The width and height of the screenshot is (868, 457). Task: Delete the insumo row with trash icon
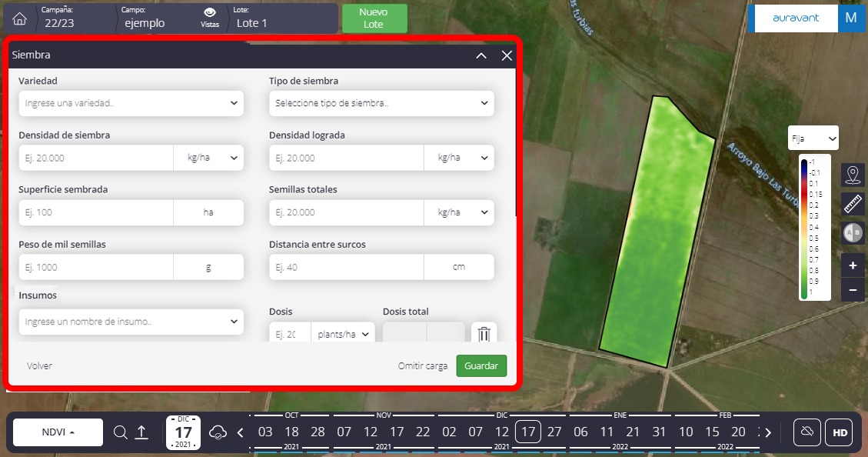pos(484,333)
